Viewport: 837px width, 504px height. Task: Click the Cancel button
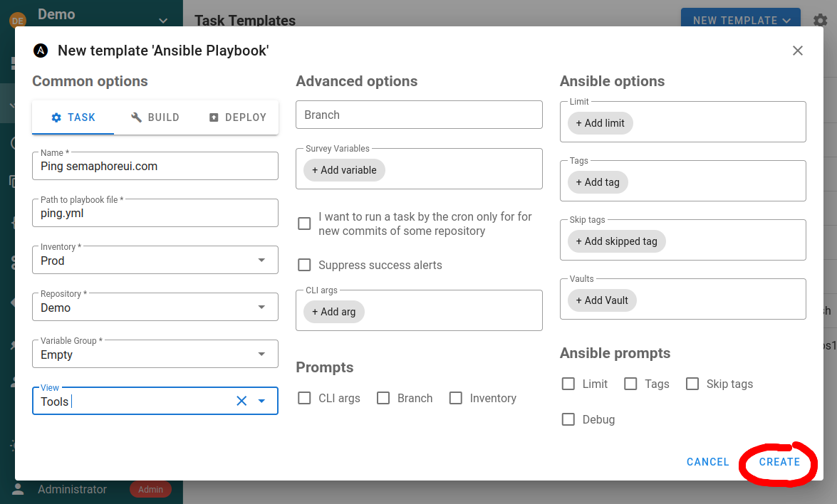tap(707, 462)
